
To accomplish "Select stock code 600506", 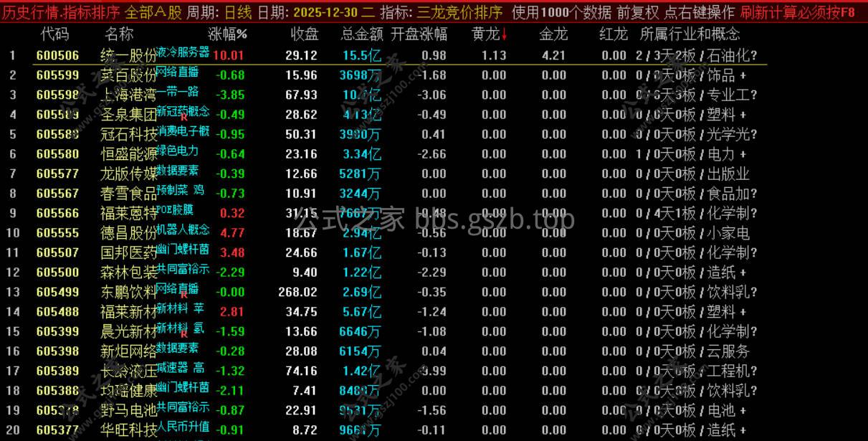I will click(58, 55).
